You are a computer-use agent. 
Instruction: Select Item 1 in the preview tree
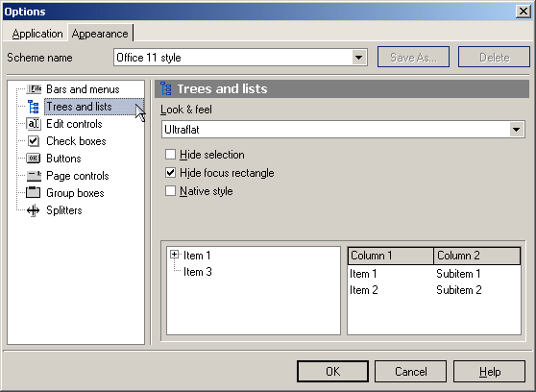pos(197,256)
